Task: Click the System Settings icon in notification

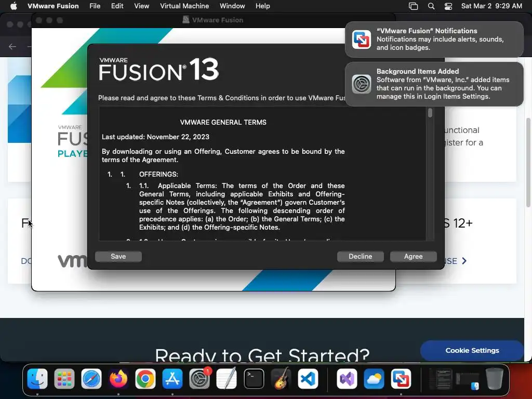Action: tap(362, 84)
